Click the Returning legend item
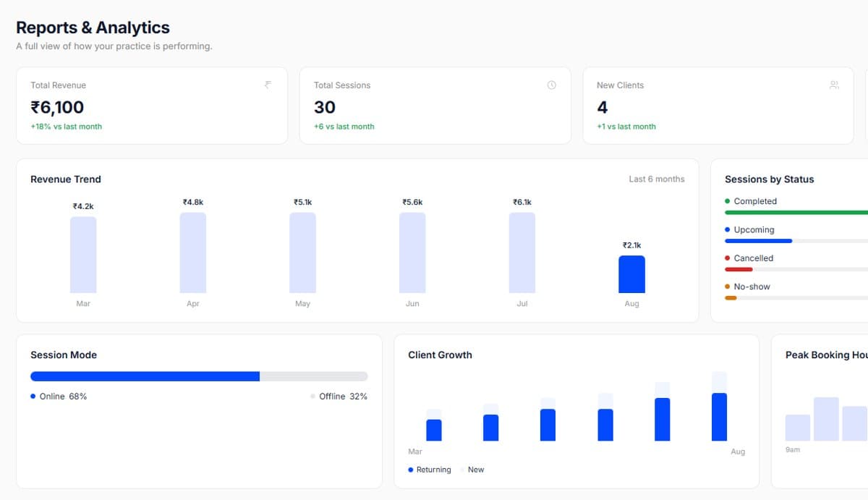The width and height of the screenshot is (868, 500). 430,470
